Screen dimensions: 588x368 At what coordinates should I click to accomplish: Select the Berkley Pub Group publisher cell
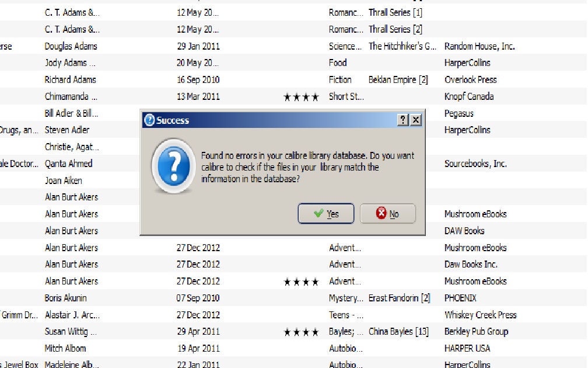(x=476, y=332)
